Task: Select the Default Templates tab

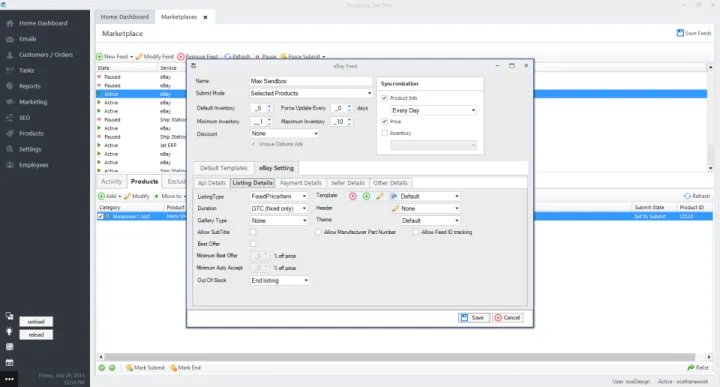Action: click(224, 168)
